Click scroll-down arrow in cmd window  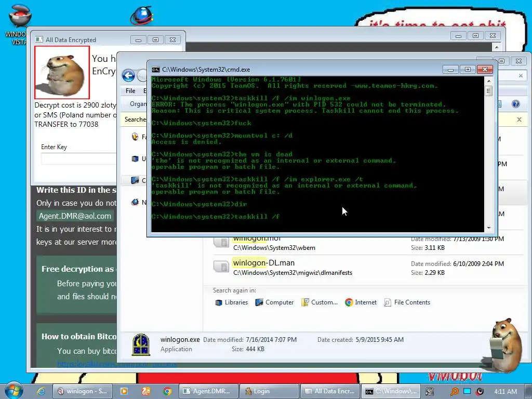[489, 228]
